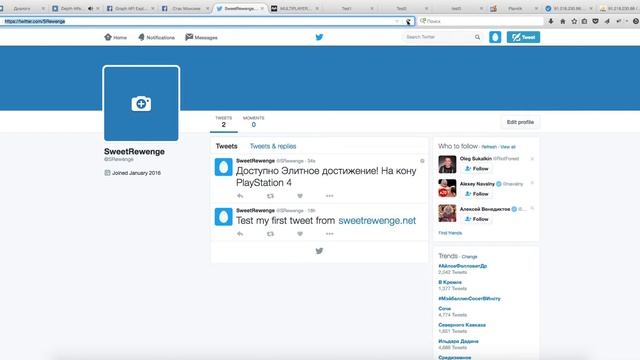Viewport: 640px width, 360px height.
Task: Click the browser home icon
Action: [562, 21]
